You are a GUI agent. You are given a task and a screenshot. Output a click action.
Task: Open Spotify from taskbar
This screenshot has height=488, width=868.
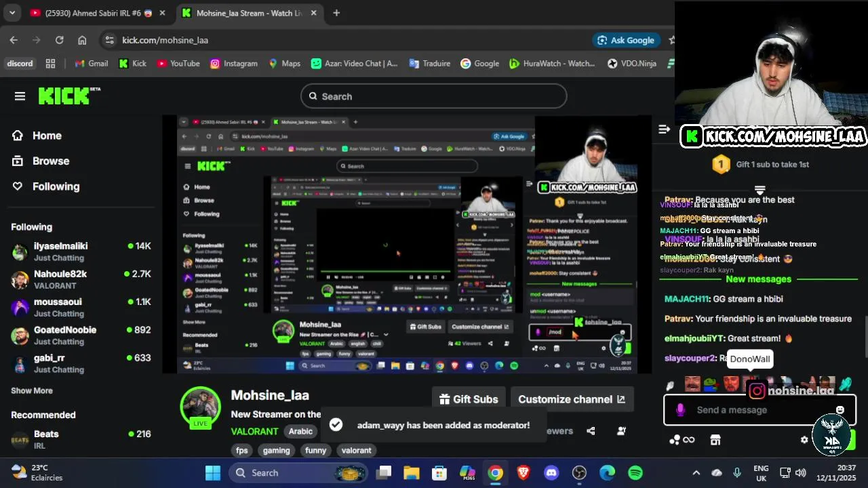point(635,473)
